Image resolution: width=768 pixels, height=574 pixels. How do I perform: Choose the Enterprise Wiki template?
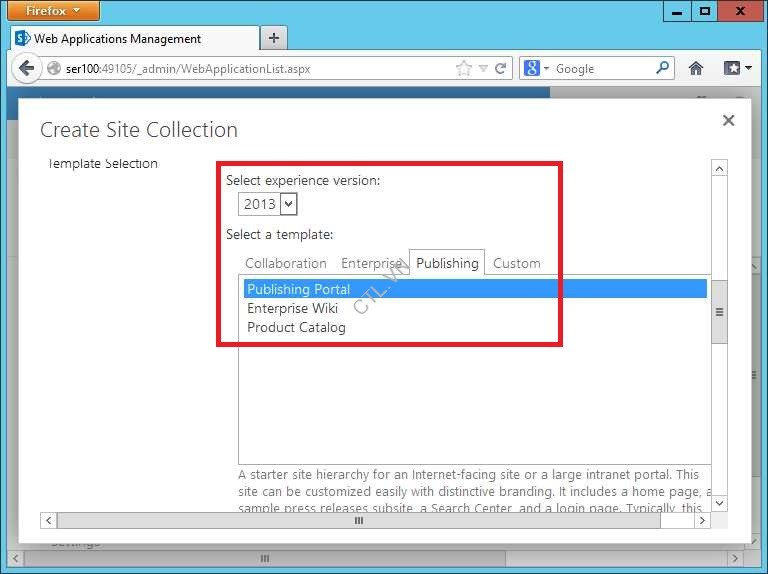point(292,308)
